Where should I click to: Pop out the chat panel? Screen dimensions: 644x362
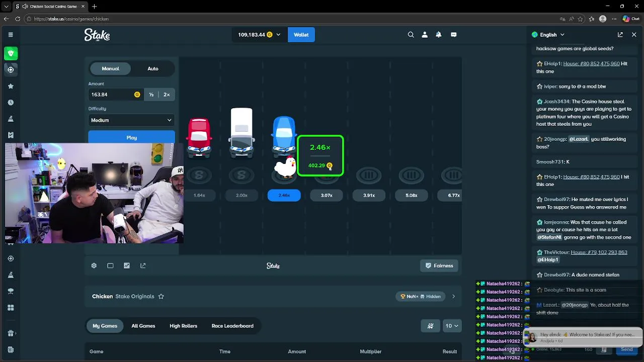[x=620, y=35]
